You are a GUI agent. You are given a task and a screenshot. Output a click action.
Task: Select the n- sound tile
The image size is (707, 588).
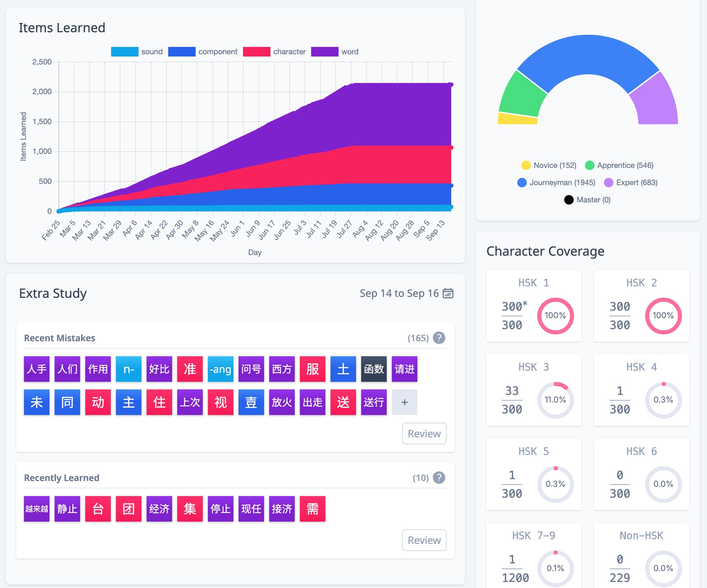pos(129,369)
